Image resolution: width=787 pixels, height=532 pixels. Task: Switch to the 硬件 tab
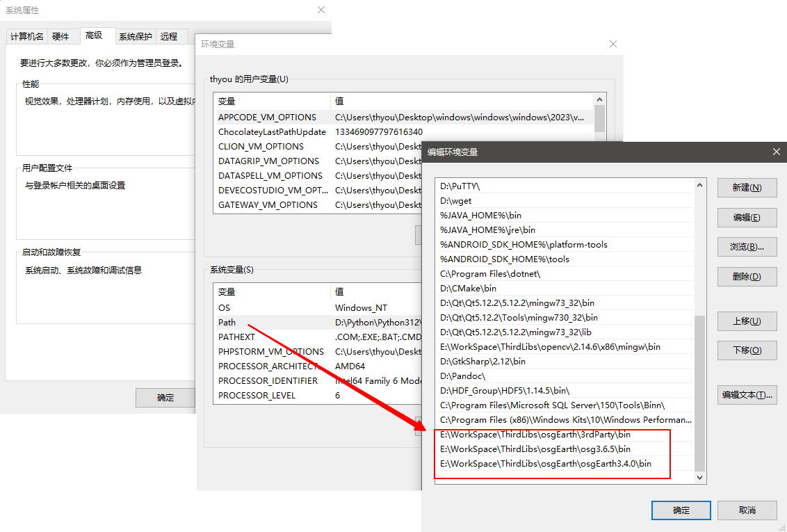coord(60,36)
